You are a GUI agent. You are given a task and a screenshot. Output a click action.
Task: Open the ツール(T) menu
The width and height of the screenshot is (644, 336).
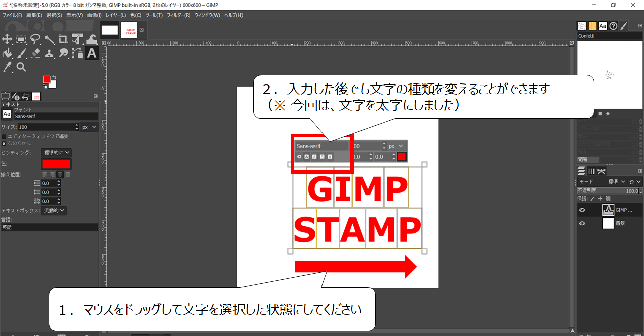click(x=154, y=15)
